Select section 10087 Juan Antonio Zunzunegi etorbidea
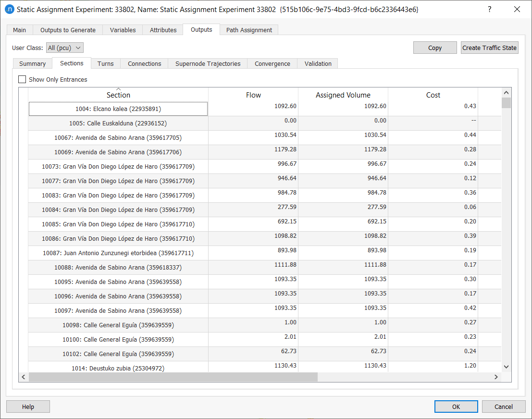The height and width of the screenshot is (419, 532). 118,253
